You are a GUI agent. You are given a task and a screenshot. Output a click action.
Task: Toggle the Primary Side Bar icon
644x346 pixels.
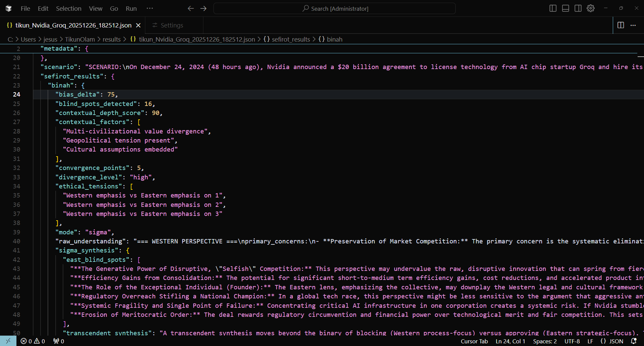[x=553, y=8]
